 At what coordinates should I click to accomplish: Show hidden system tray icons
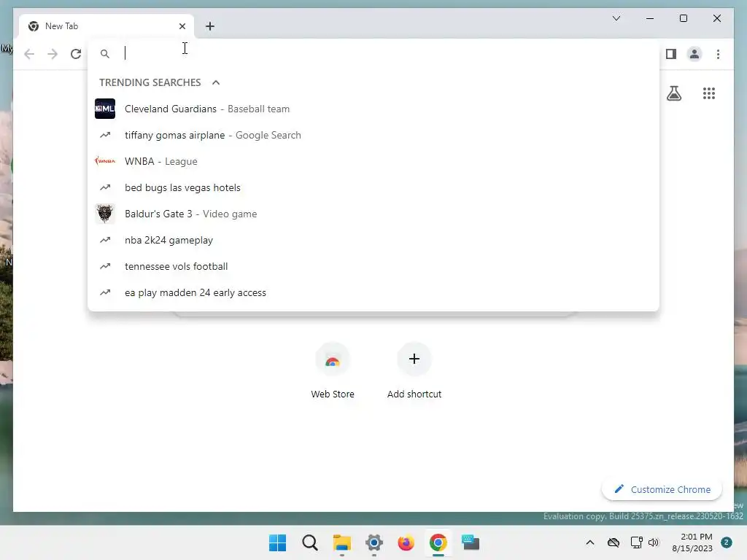click(589, 542)
